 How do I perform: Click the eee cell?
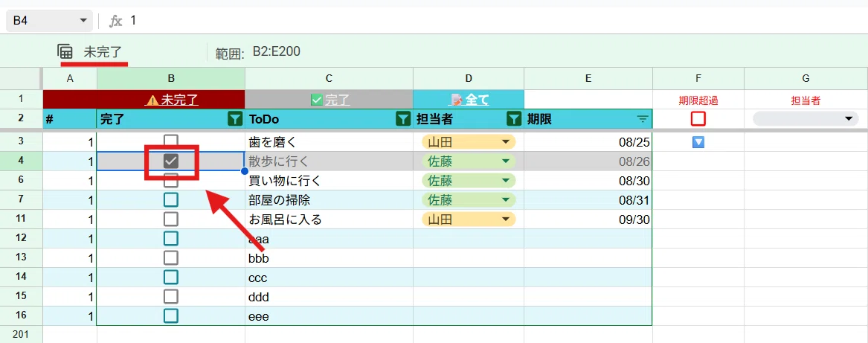click(x=329, y=316)
